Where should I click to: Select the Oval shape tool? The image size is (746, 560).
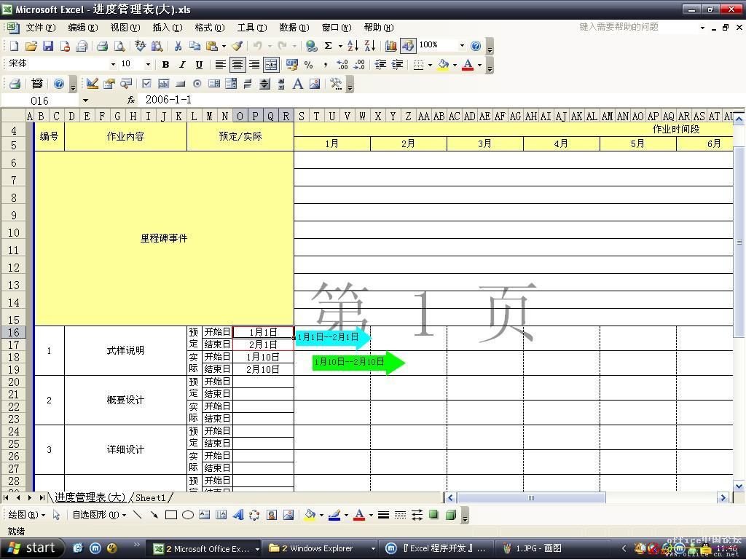(188, 515)
